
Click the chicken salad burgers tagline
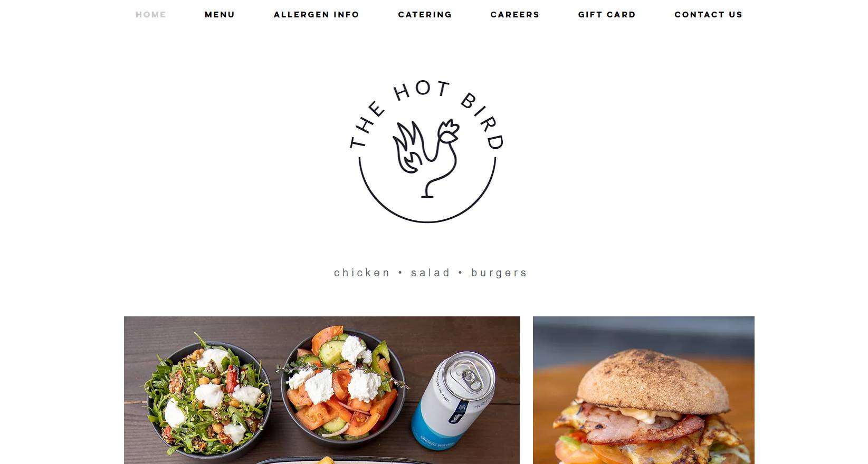431,273
